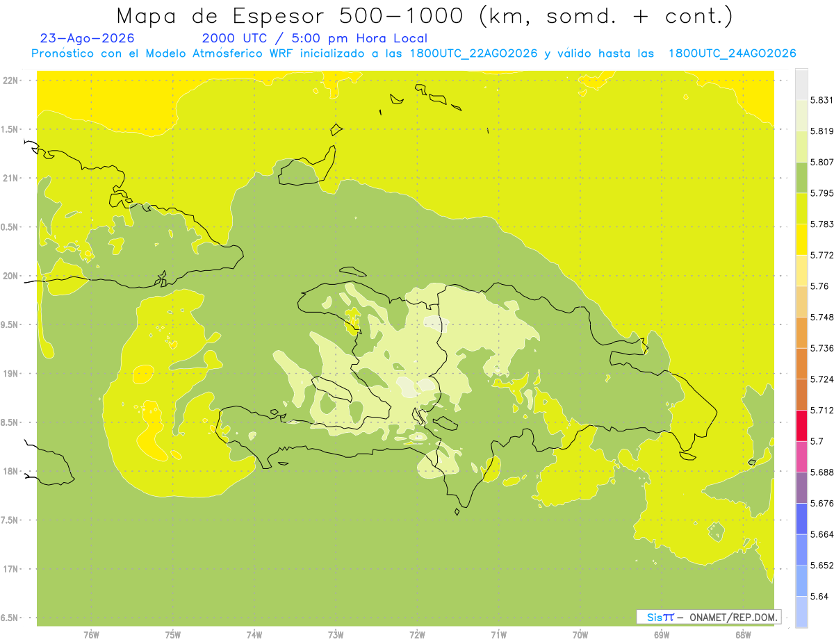Click the longitude label '76W'
The width and height of the screenshot is (834, 644).
[x=91, y=635]
